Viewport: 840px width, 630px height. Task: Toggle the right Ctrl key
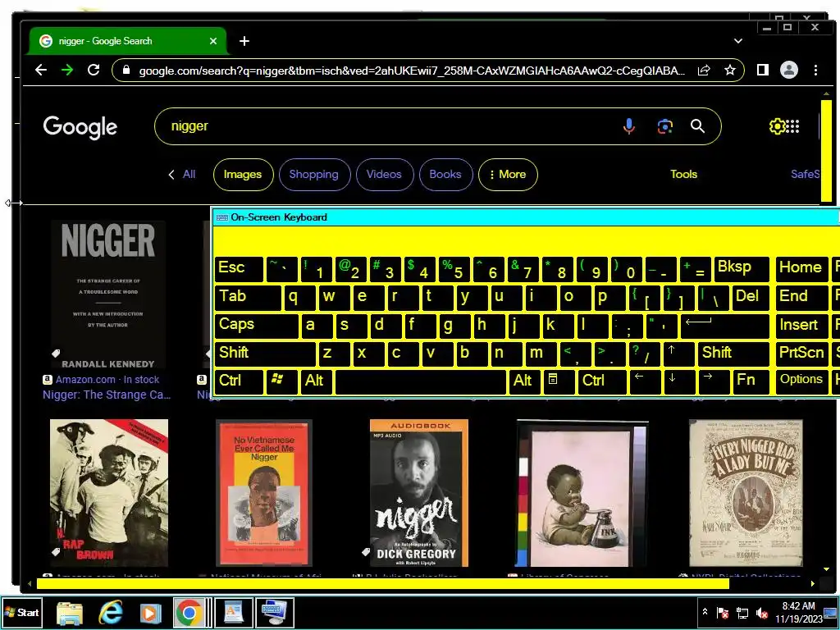603,381
